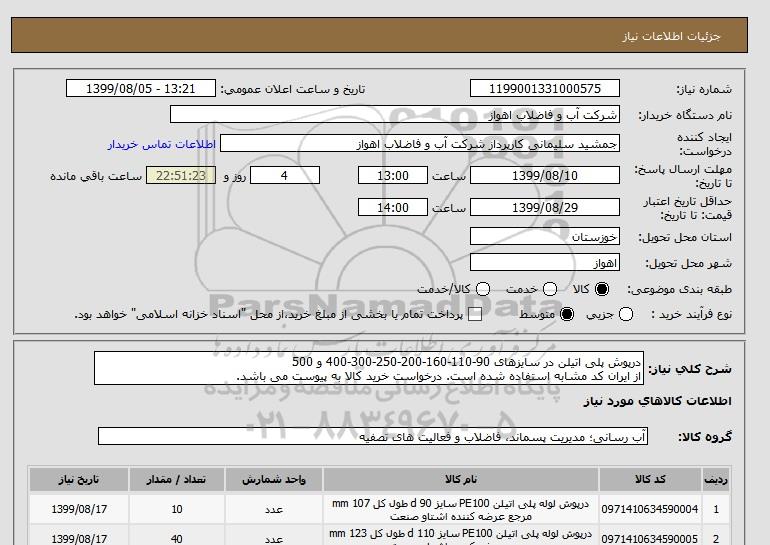Viewport: 770px width, 545px height.
Task: Click the date 1399/08/17 in row 1
Action: 79,510
